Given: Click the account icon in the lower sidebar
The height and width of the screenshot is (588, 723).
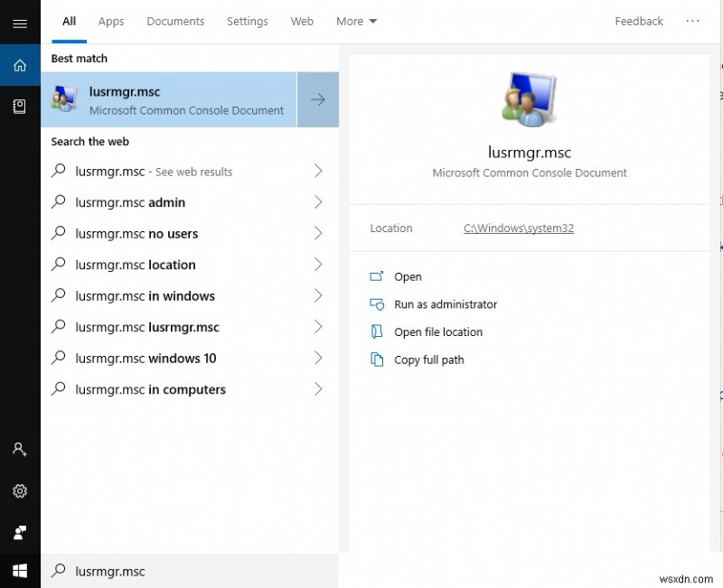Looking at the screenshot, I should point(20,449).
